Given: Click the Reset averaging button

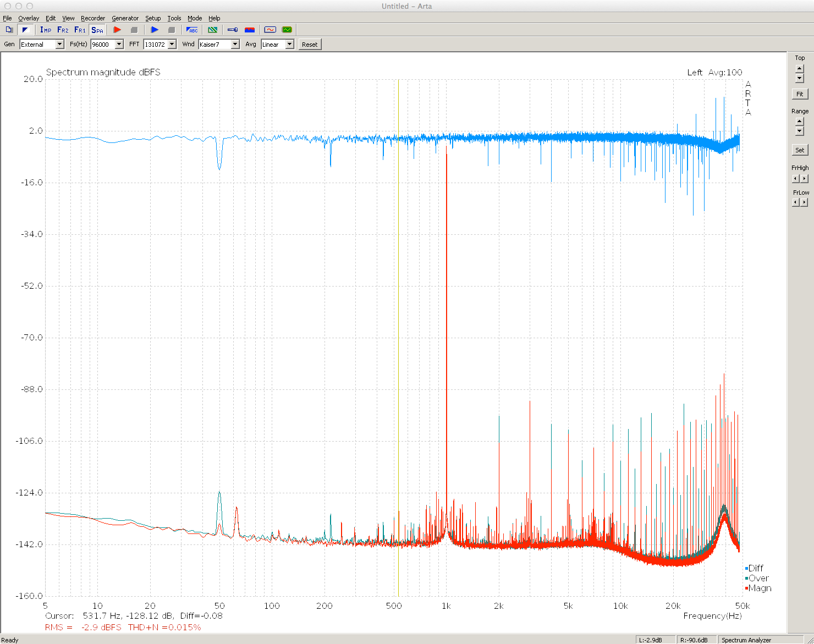Looking at the screenshot, I should 310,45.
